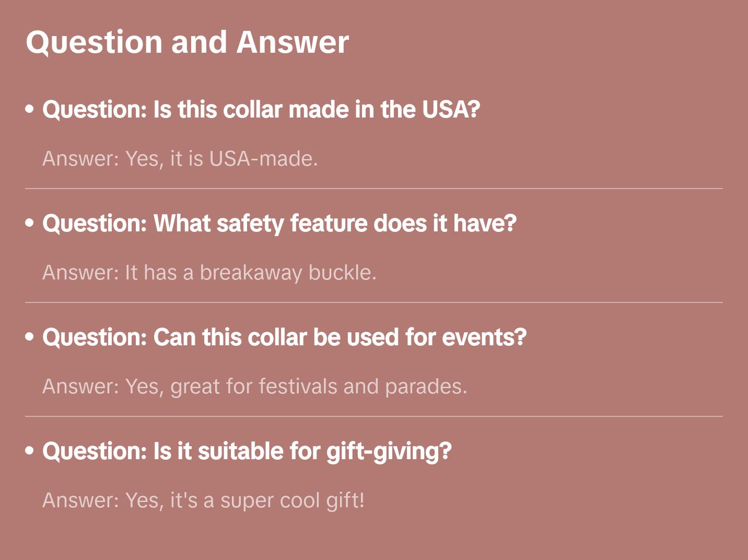The width and height of the screenshot is (748, 560).
Task: Click divider line below the USA-made answer
Action: (x=373, y=189)
